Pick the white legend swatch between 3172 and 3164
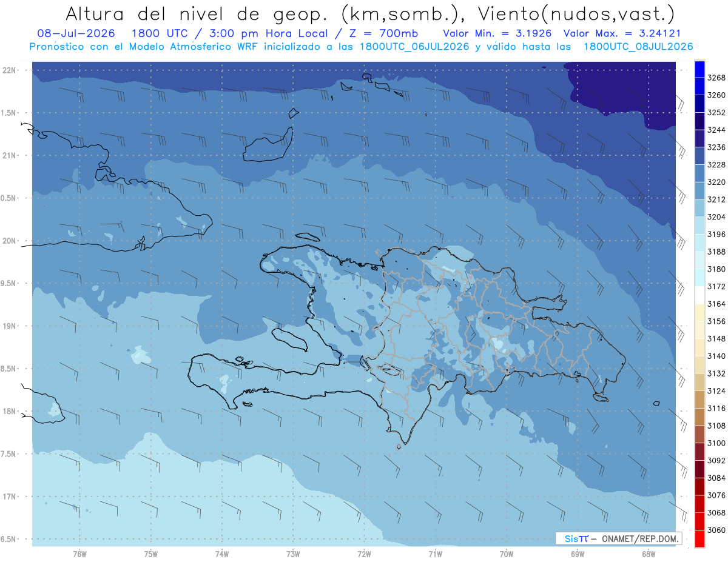728x562 pixels. click(x=699, y=295)
